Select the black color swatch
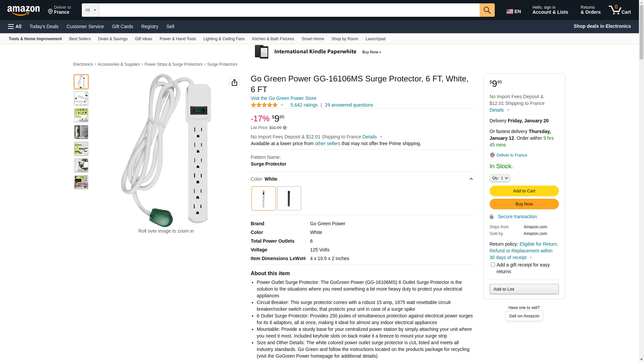 pos(289,198)
